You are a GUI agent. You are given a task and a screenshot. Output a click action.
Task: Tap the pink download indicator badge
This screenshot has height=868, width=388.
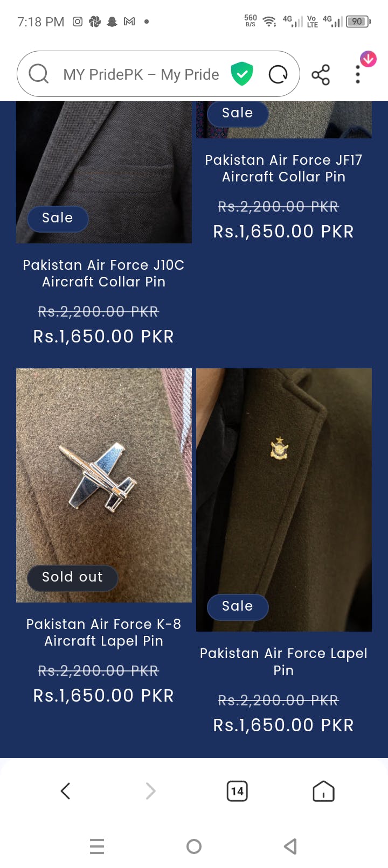click(369, 59)
